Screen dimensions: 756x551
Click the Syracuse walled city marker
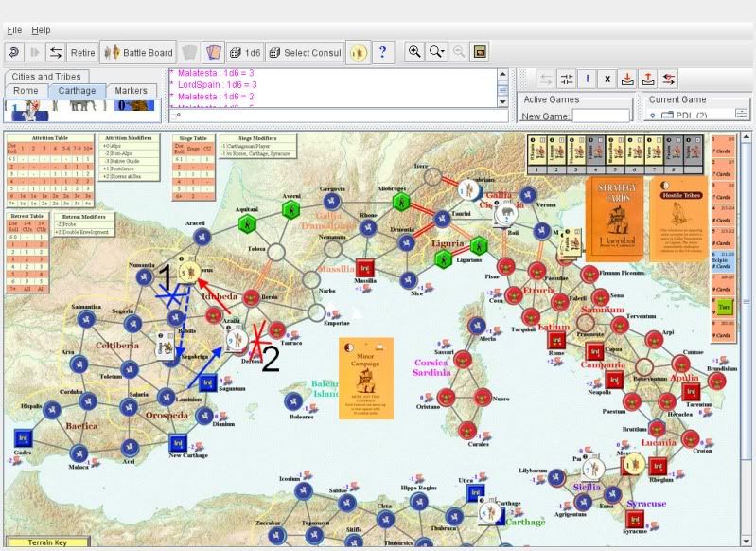point(635,519)
